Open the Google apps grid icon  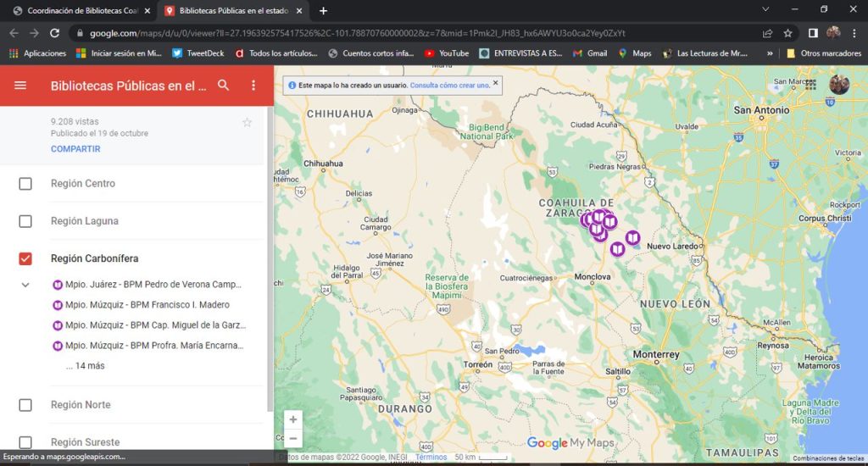[x=811, y=85]
